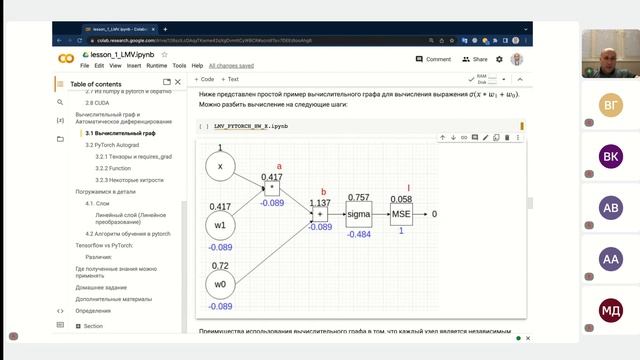640x360 pixels.
Task: Go to Линейный слой section
Action: point(131,218)
